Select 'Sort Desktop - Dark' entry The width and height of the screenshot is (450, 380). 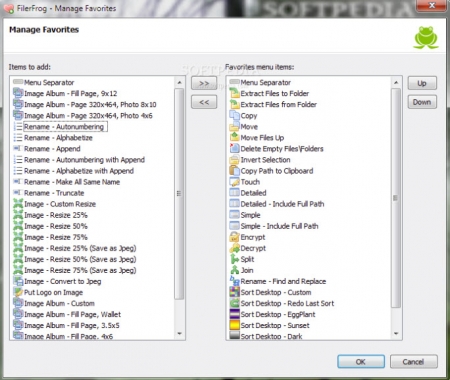(x=271, y=336)
